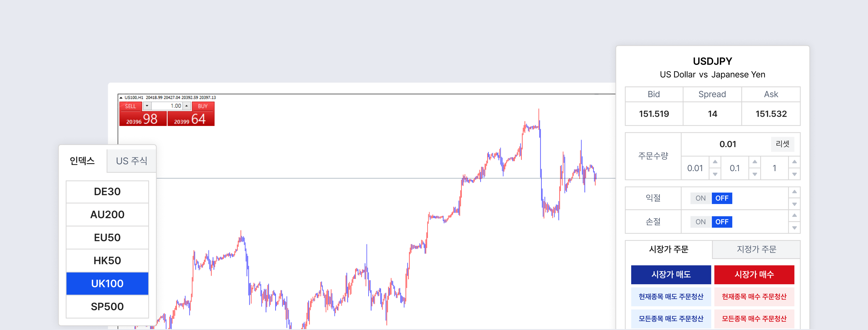Decrease the 0.01 order quantity step arrow
868x330 pixels.
pos(715,174)
